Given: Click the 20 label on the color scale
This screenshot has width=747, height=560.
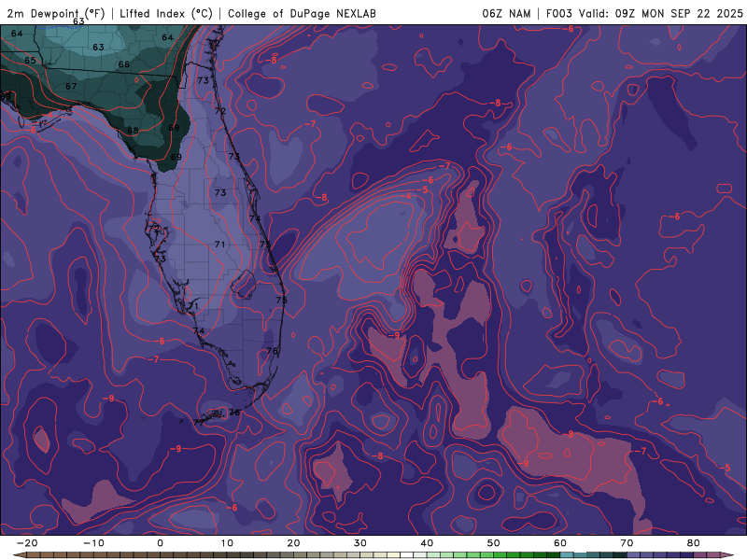Looking at the screenshot, I should pos(293,543).
